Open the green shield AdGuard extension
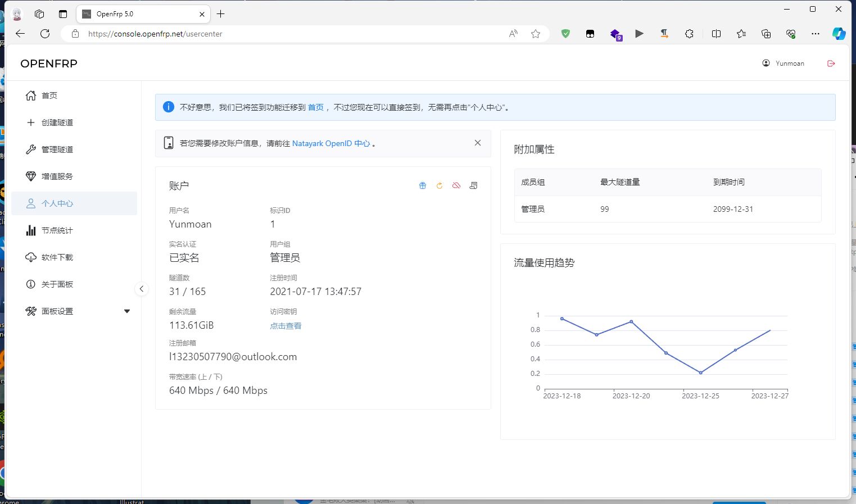Screen dimensions: 856x504 [x=566, y=34]
